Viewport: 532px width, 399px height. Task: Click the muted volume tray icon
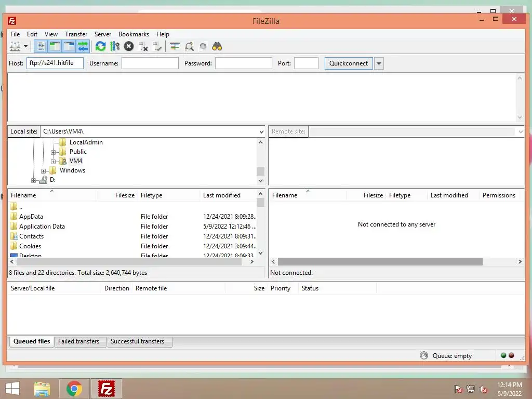483,389
